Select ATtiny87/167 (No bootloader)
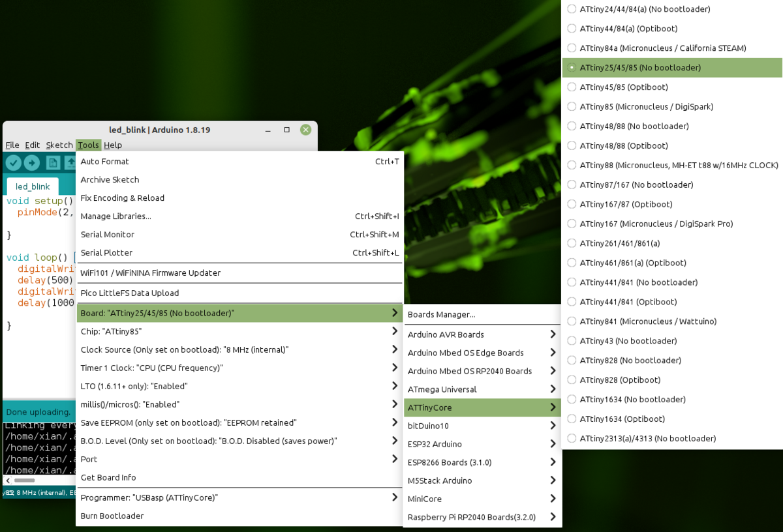 [672, 185]
